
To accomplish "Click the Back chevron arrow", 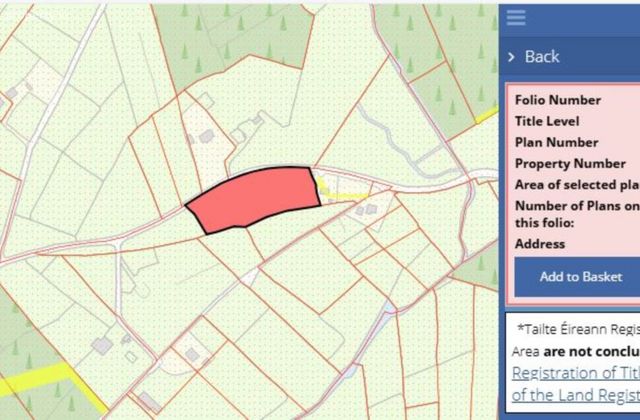I will pos(511,57).
